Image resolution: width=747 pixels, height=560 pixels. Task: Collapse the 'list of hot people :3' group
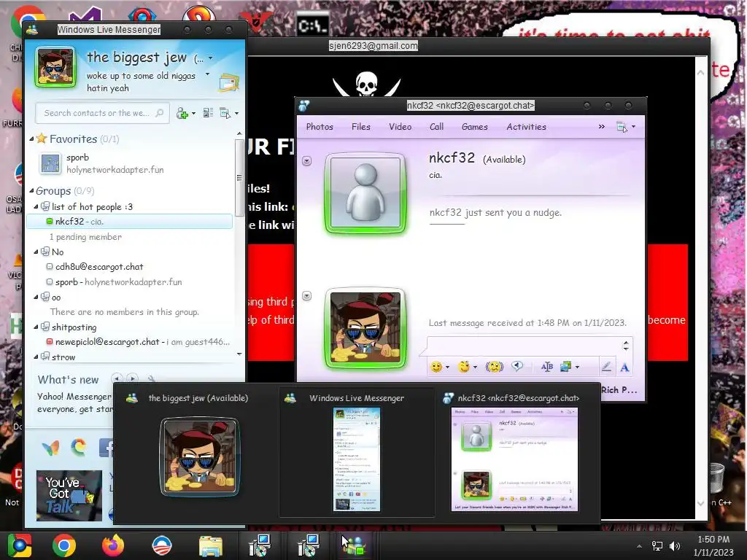coord(36,206)
